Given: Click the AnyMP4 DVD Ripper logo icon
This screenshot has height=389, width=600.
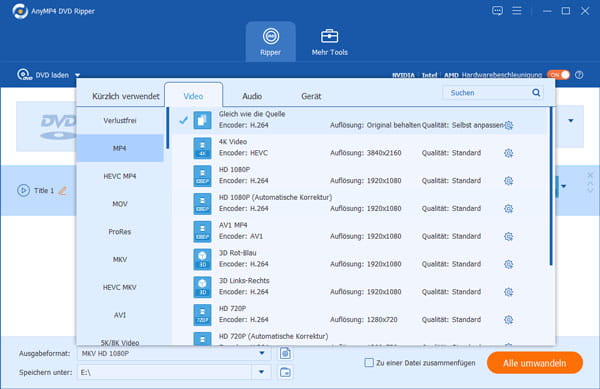Looking at the screenshot, I should tap(20, 11).
